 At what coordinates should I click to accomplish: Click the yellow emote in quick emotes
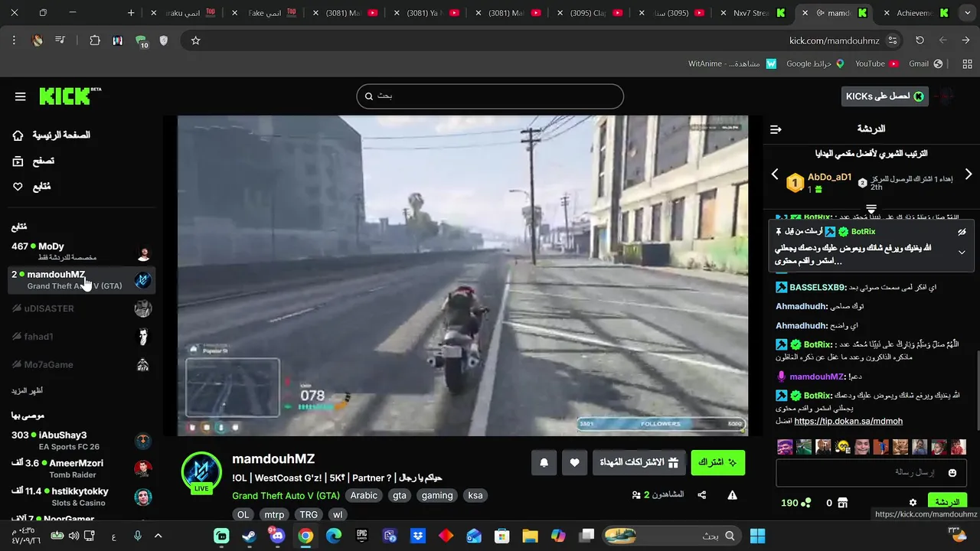[842, 447]
